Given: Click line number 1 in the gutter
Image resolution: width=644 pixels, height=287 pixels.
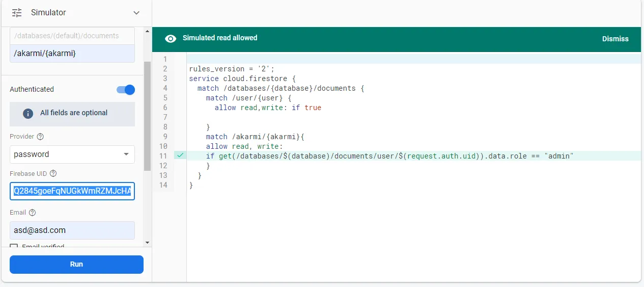Looking at the screenshot, I should pos(165,59).
